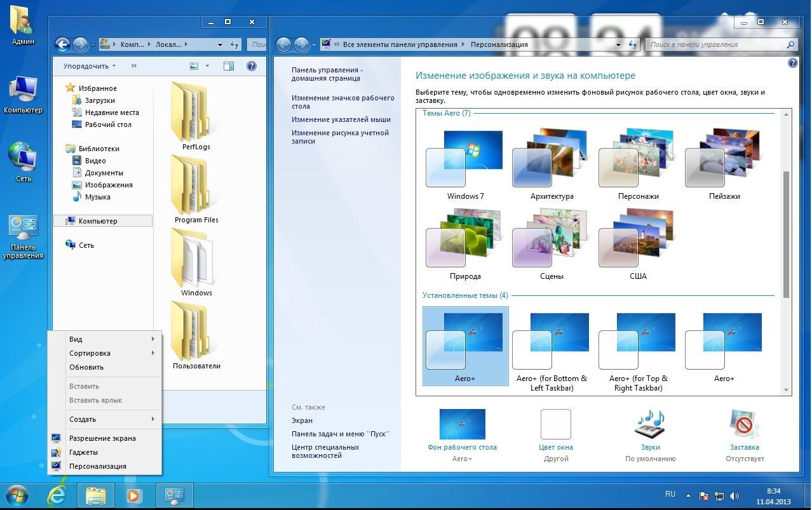Open the Упорядочить dropdown menu
This screenshot has width=812, height=510.
(x=90, y=66)
